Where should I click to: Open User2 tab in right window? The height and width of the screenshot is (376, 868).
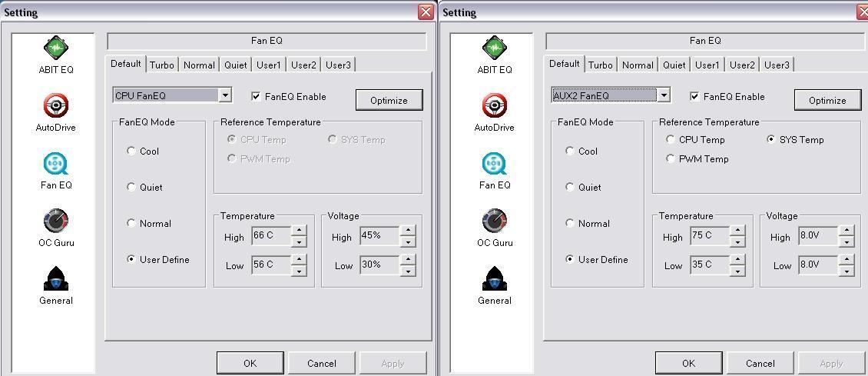click(742, 65)
